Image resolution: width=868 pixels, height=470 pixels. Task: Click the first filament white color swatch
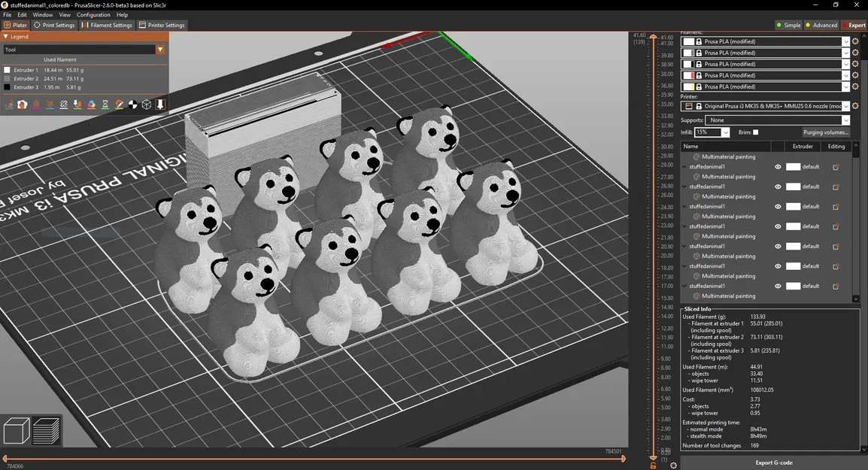point(688,41)
